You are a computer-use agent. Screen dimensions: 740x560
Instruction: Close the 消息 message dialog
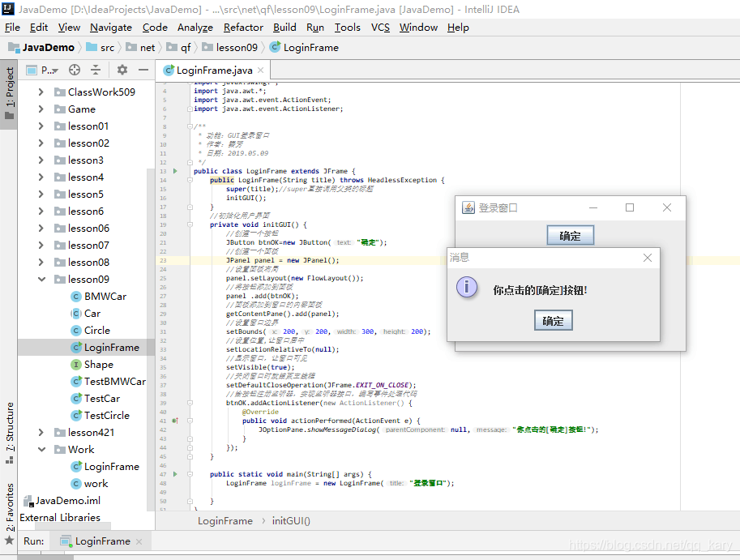[x=648, y=258]
